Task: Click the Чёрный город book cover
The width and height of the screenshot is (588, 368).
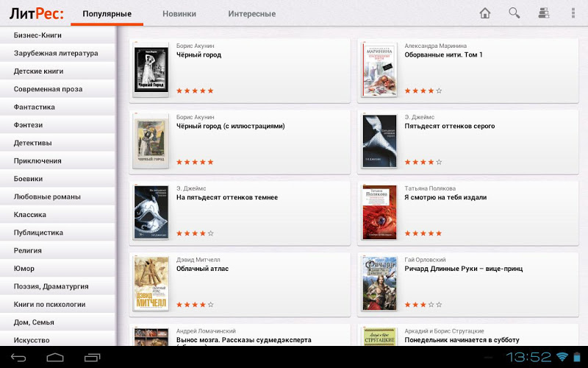Action: [x=151, y=70]
